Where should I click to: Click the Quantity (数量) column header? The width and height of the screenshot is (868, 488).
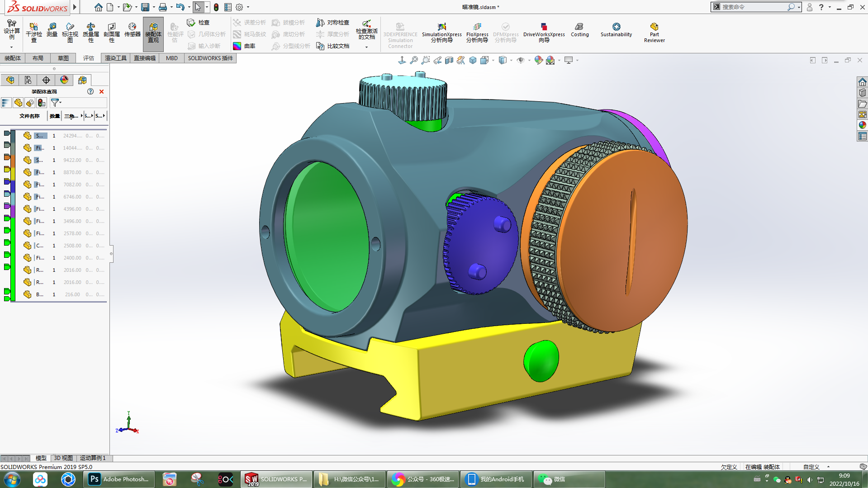point(55,116)
